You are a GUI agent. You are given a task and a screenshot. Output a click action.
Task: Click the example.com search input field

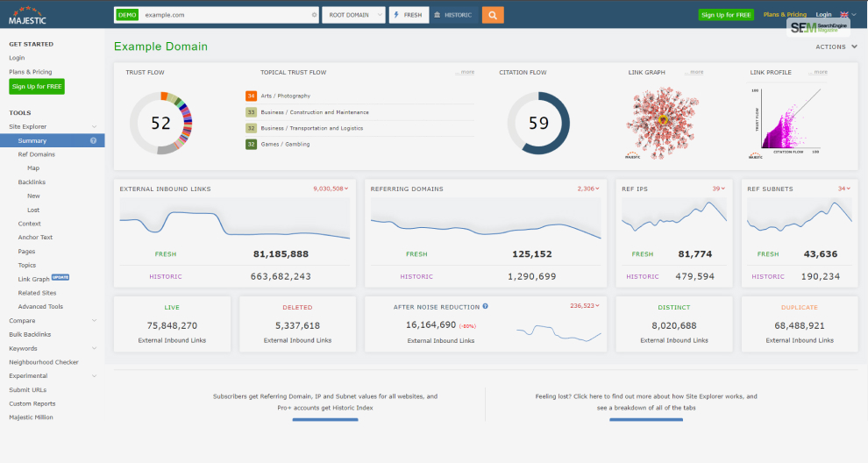click(224, 15)
